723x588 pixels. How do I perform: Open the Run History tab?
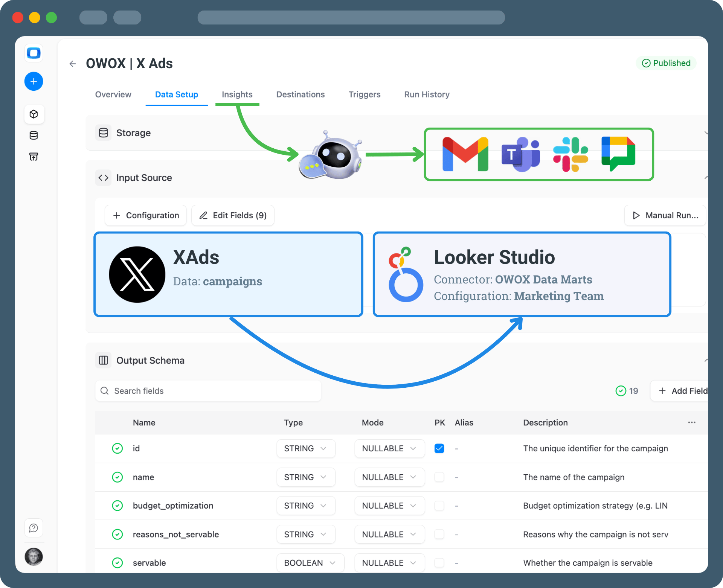427,94
